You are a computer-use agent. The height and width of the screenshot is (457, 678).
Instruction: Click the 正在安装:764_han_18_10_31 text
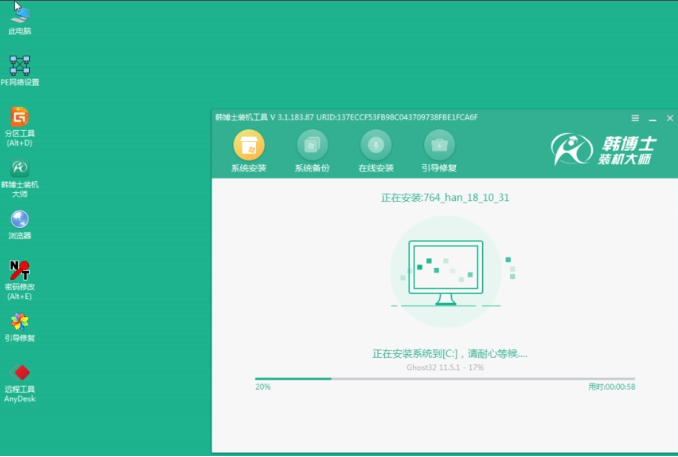coord(445,198)
